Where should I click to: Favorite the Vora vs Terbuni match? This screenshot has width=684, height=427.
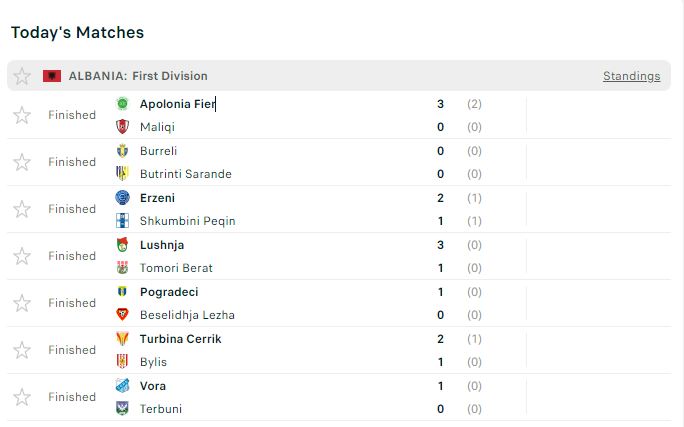[x=22, y=397]
